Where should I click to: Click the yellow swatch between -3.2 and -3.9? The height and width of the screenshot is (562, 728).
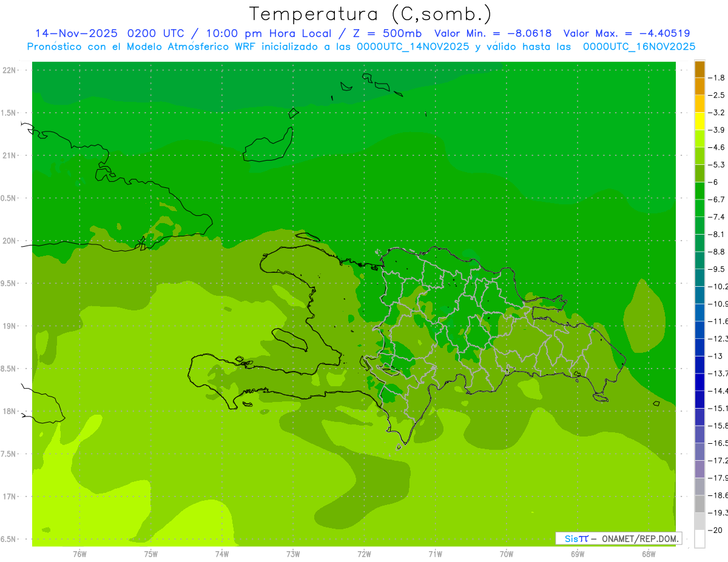[699, 121]
